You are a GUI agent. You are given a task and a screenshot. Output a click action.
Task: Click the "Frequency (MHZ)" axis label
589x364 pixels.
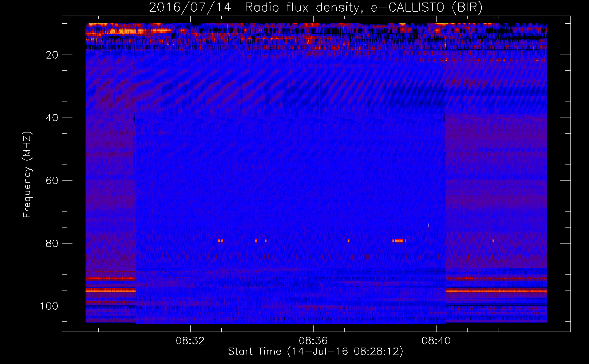click(x=27, y=175)
